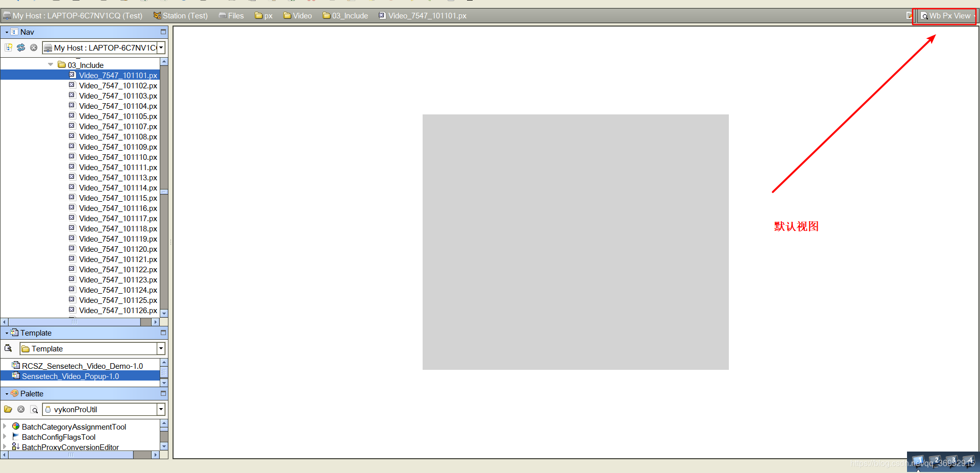
Task: Expand BatchCategoryAssignmentTool node
Action: (5, 426)
